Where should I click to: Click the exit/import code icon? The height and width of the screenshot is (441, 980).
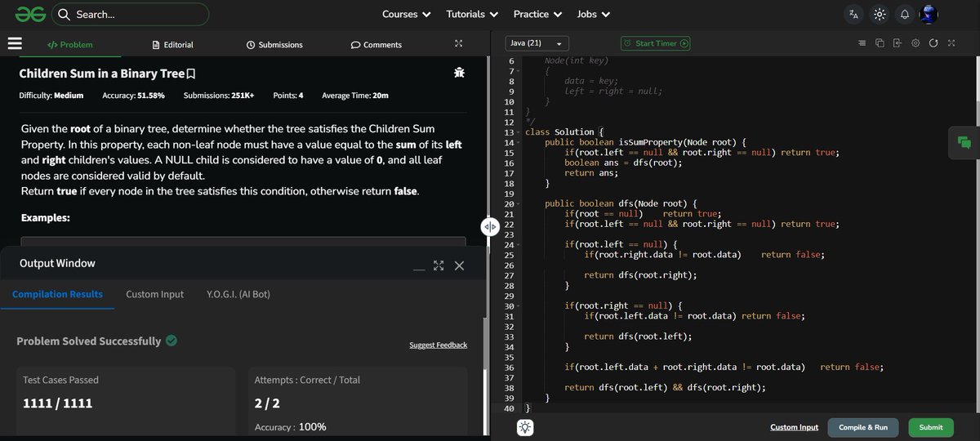pos(898,43)
